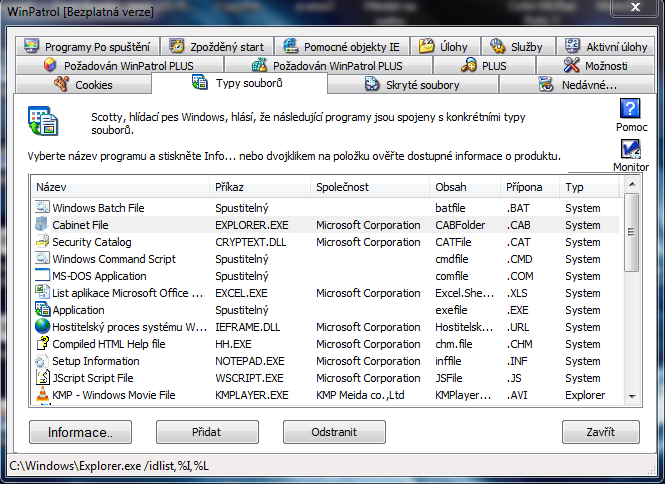Image resolution: width=665 pixels, height=484 pixels.
Task: Select the PLUS tab with key icon
Action: click(x=484, y=65)
